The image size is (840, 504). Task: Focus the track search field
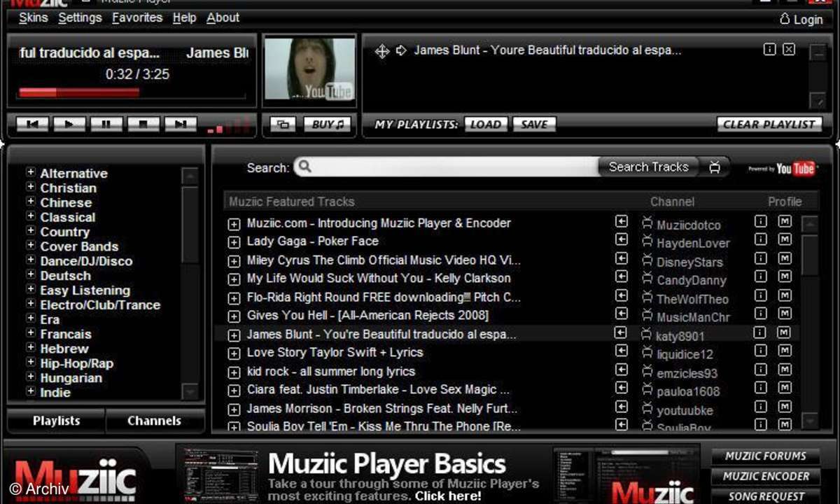click(x=448, y=167)
